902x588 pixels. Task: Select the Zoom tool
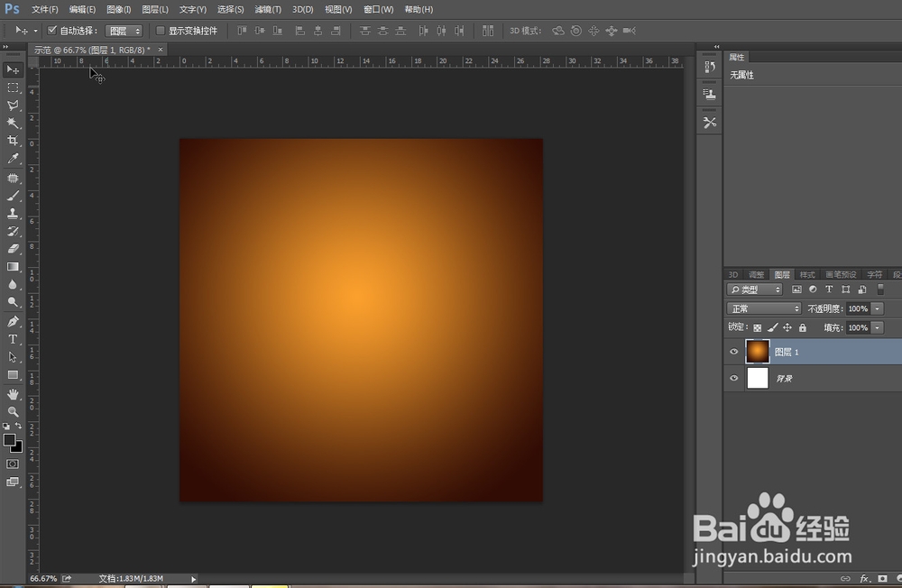pyautogui.click(x=13, y=412)
